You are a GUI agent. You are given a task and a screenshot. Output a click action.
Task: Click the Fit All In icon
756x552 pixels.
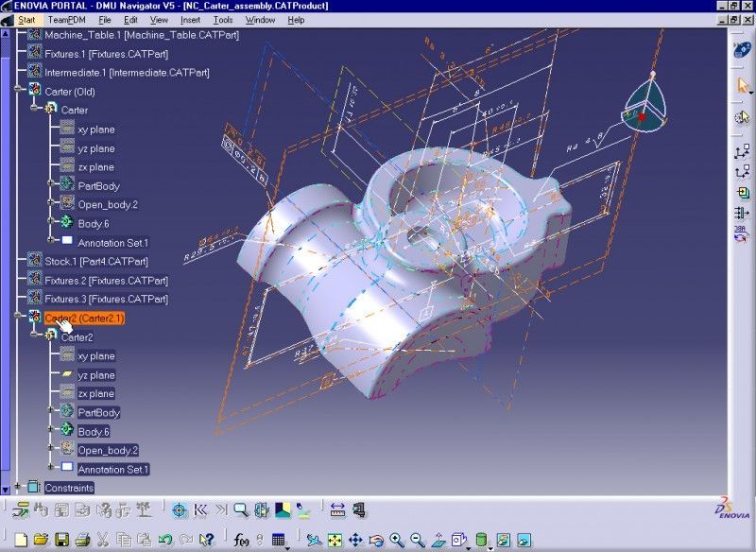click(x=334, y=539)
